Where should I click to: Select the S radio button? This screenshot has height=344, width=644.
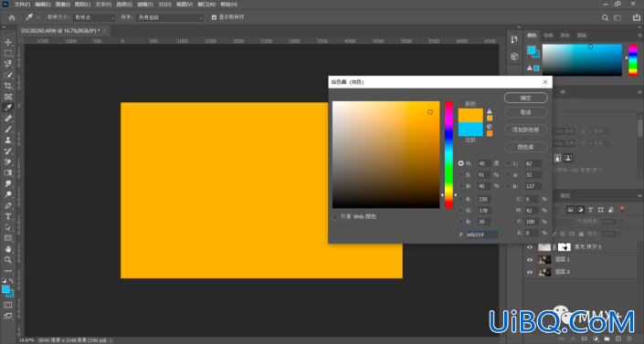[x=460, y=175]
